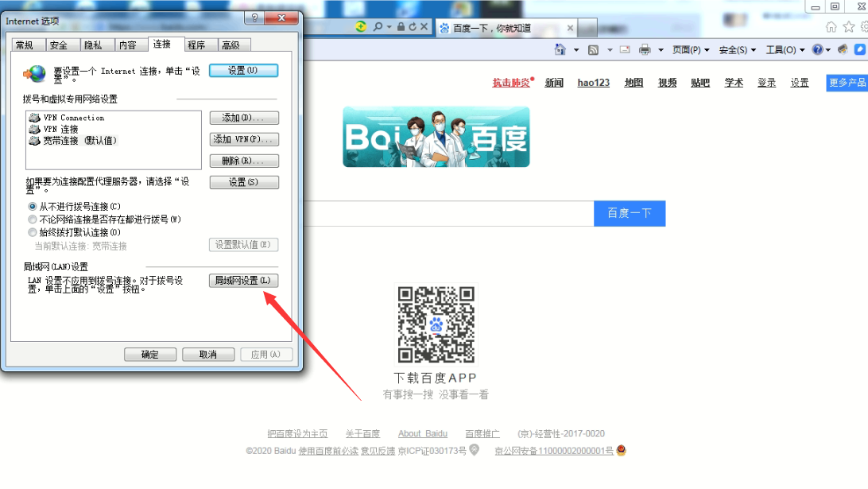Click the green compatibility view icon in address bar

click(360, 26)
